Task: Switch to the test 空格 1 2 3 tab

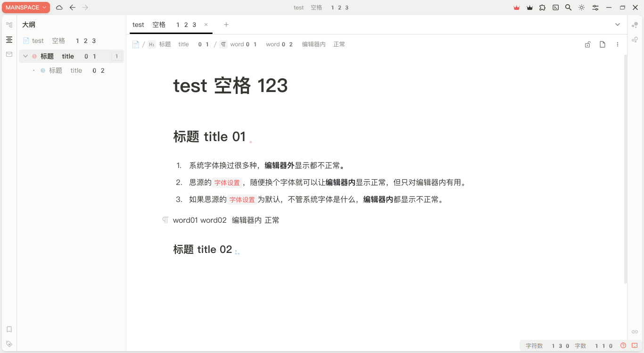Action: [164, 25]
